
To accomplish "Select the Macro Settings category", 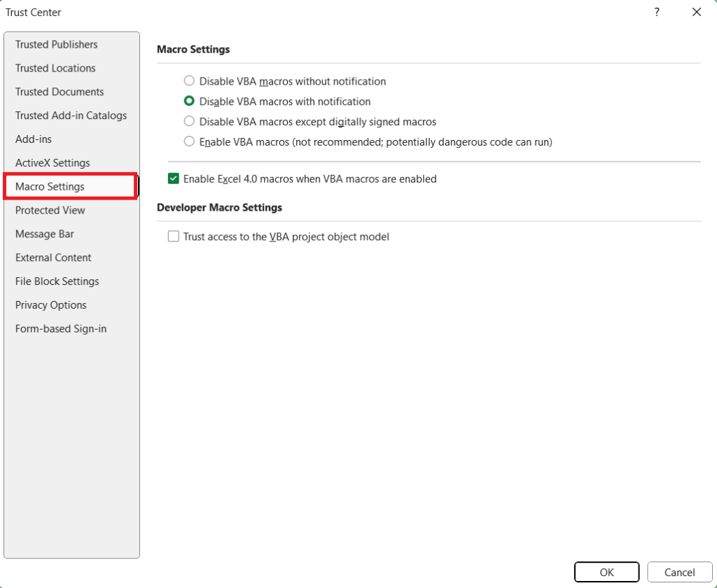I will click(x=50, y=186).
